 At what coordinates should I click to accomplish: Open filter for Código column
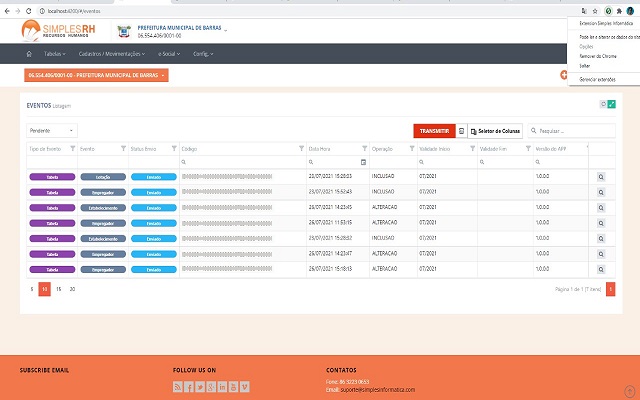tap(301, 149)
